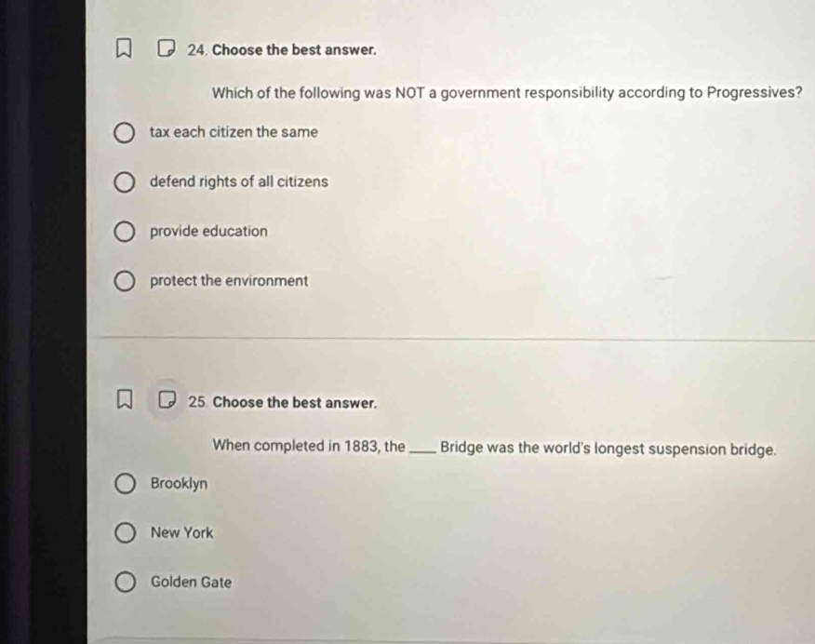Select the 'tax each citizen the same' radio button
Image resolution: width=815 pixels, height=644 pixels.
[x=125, y=133]
